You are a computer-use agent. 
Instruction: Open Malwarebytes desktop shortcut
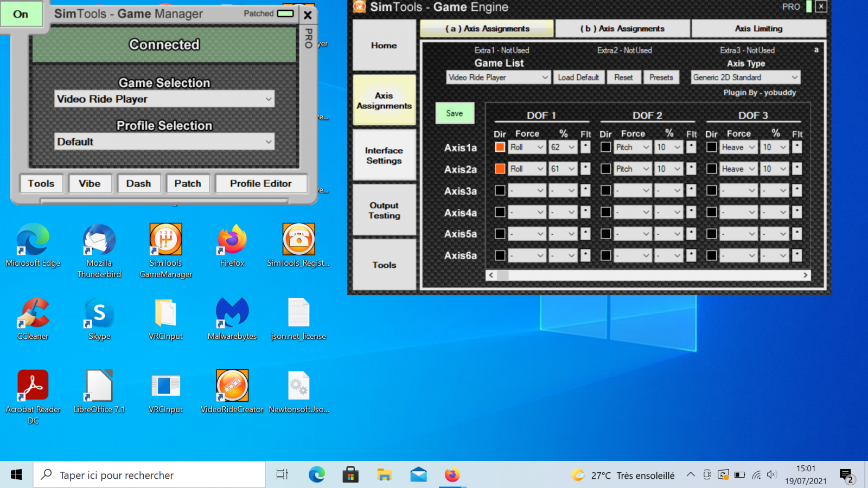point(232,313)
